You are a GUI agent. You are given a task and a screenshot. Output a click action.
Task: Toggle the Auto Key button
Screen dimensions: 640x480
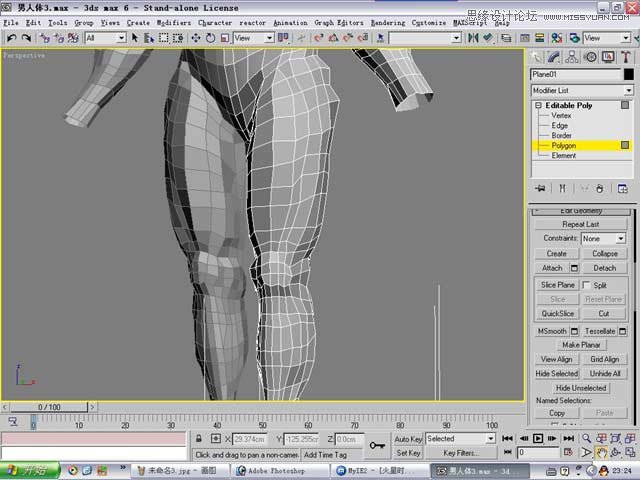pyautogui.click(x=408, y=439)
